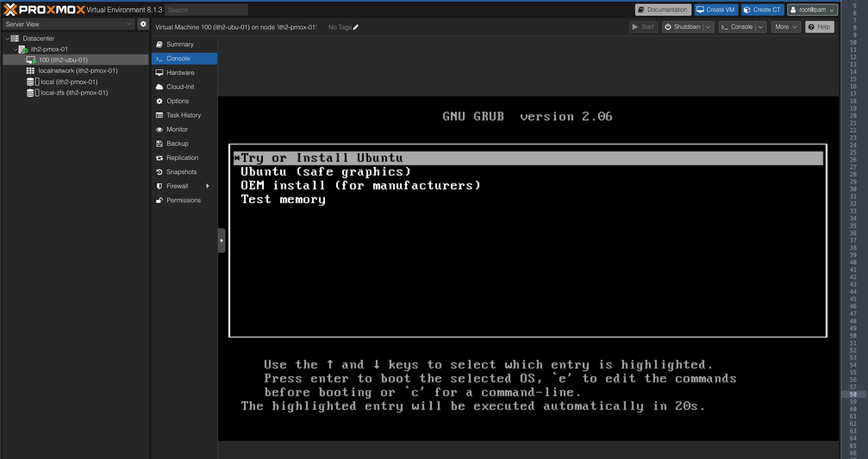Open the Permissions panel
The height and width of the screenshot is (459, 868).
[x=183, y=200]
